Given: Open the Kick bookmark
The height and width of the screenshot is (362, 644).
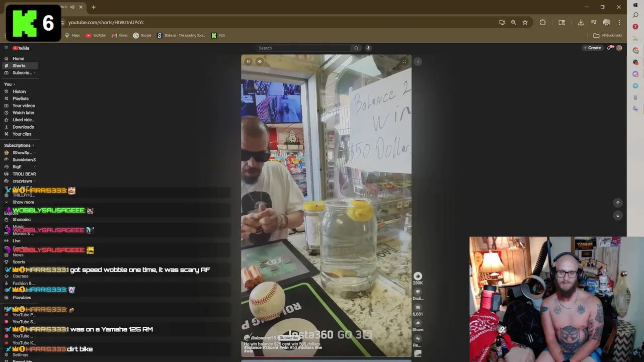Looking at the screenshot, I should [218, 36].
